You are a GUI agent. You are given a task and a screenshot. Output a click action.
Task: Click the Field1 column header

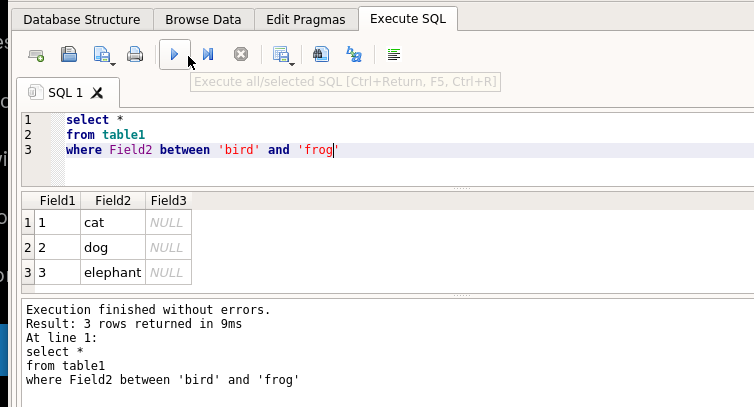pyautogui.click(x=58, y=201)
